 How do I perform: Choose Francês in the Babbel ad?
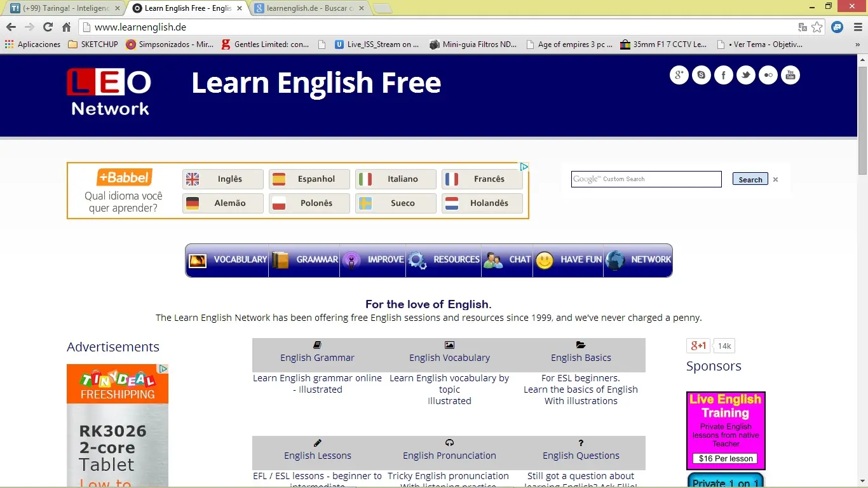(482, 179)
